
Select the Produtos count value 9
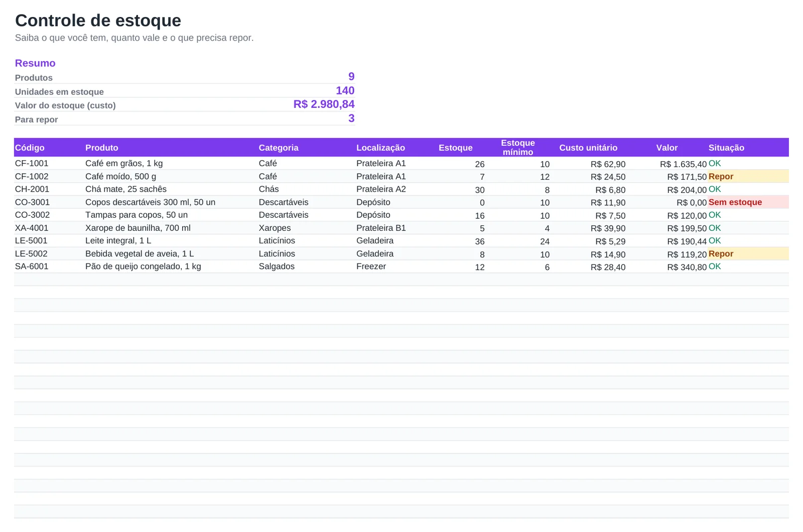point(351,76)
